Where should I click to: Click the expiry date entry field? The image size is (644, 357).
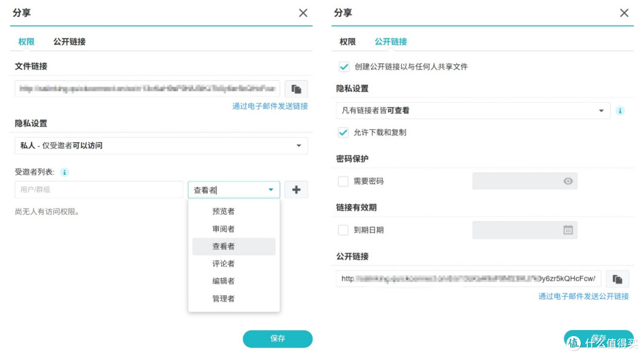tap(525, 230)
